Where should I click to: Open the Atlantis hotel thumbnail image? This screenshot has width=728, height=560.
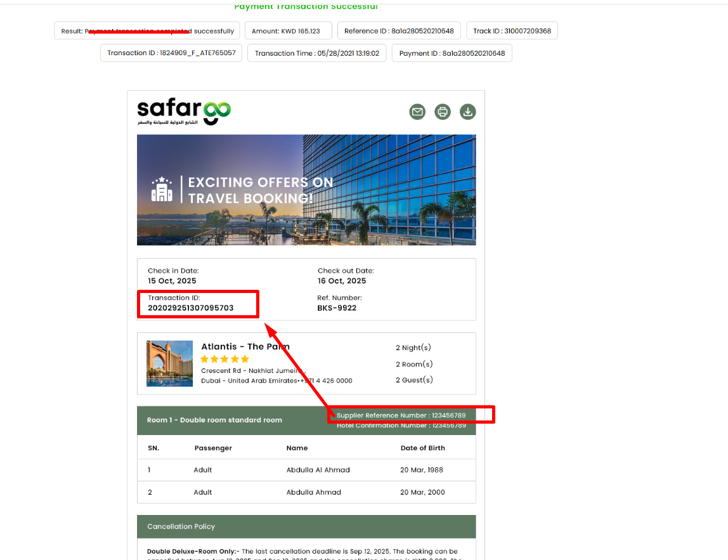point(169,363)
